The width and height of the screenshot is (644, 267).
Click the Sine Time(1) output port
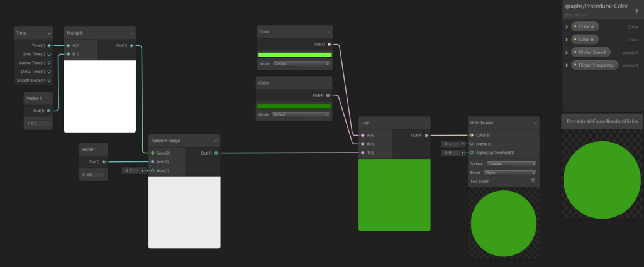(49, 54)
